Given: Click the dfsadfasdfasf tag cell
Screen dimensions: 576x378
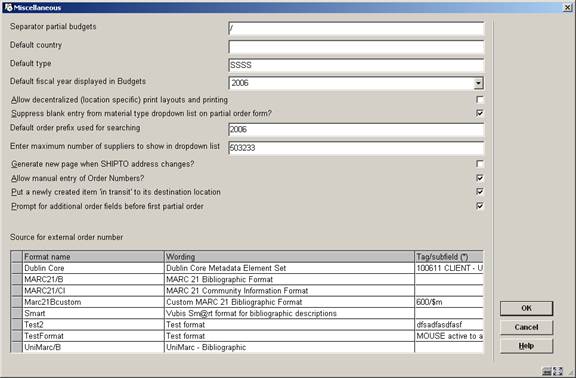Looking at the screenshot, I should (449, 325).
